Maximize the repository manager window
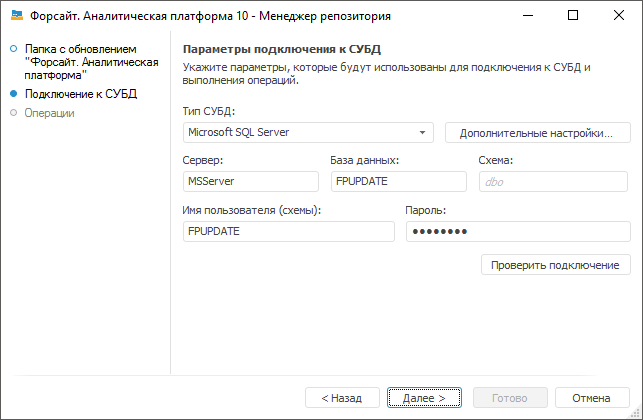Image resolution: width=643 pixels, height=420 pixels. tap(573, 16)
